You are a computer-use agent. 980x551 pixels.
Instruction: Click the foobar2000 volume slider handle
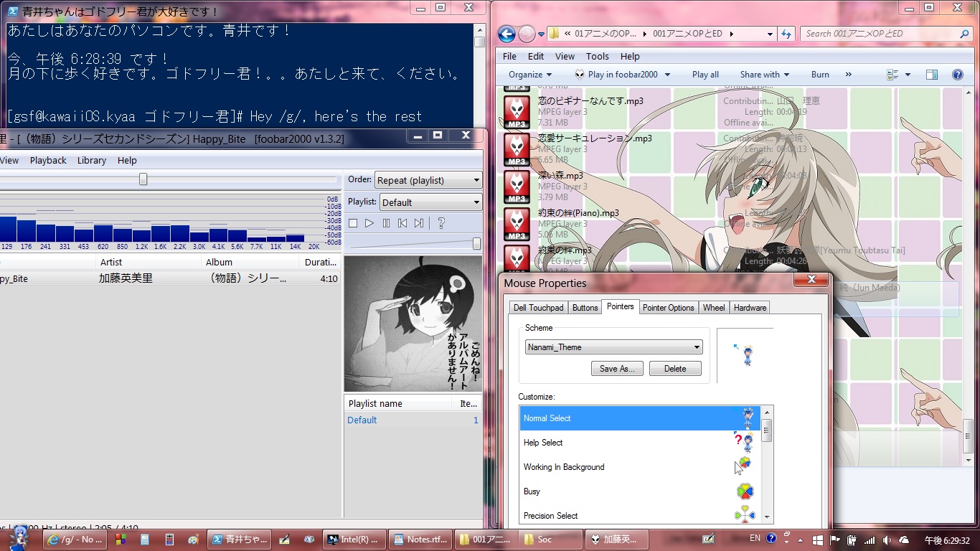[476, 244]
